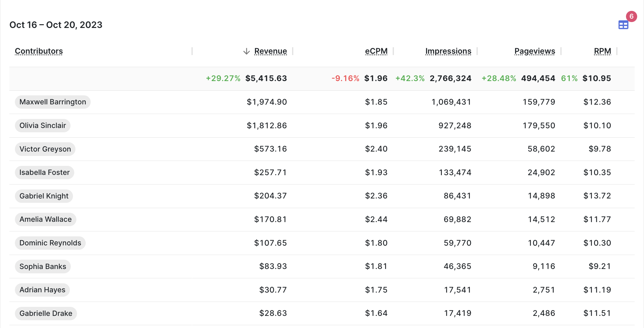The image size is (644, 328).
Task: Sort by Revenue column header
Action: coord(270,51)
